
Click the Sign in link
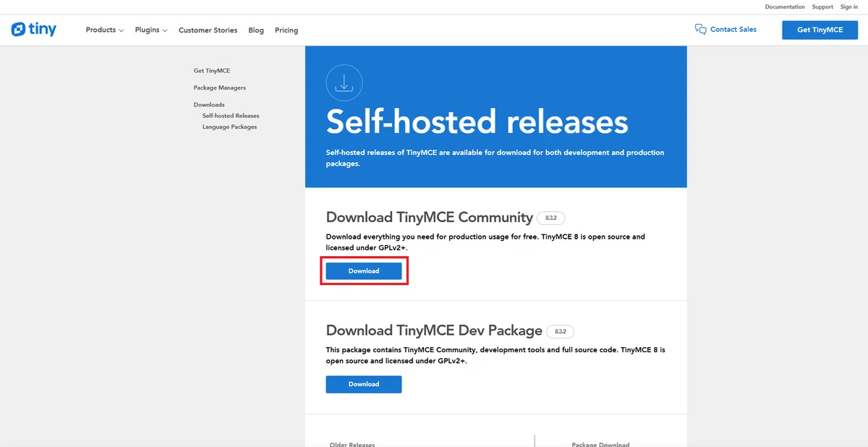click(849, 7)
